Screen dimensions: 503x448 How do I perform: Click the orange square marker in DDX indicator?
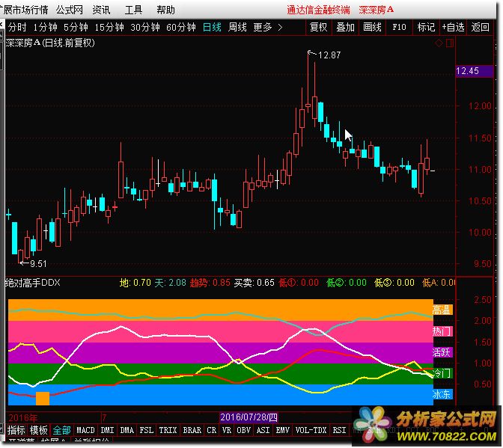[43, 398]
